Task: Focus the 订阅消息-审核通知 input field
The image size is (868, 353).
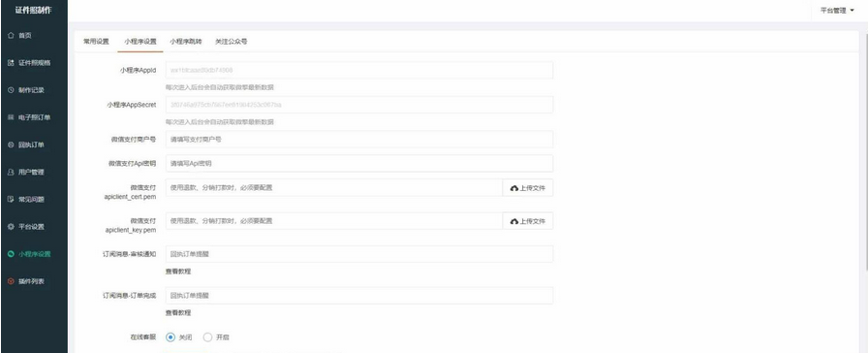Action: click(x=359, y=254)
